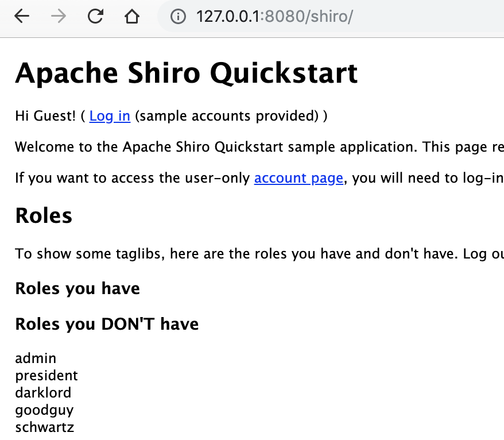Click the 'Welcome to the Apache Shiro' paragraph
504x440 pixels.
point(259,147)
